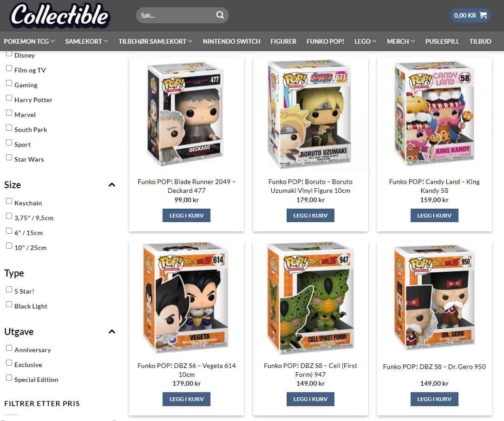Add Boruto Uzumaki to cart
Image resolution: width=504 pixels, height=421 pixels.
point(310,216)
